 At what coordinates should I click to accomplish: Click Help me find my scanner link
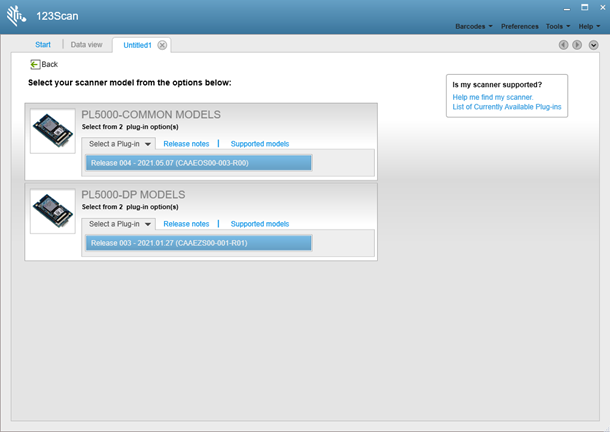[x=493, y=97]
